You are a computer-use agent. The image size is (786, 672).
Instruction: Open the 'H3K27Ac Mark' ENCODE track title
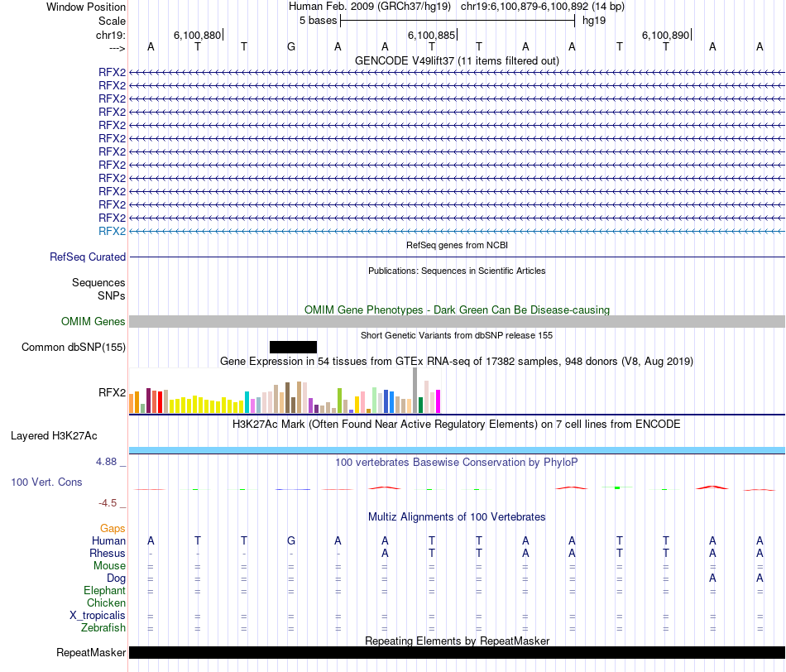[x=457, y=425]
